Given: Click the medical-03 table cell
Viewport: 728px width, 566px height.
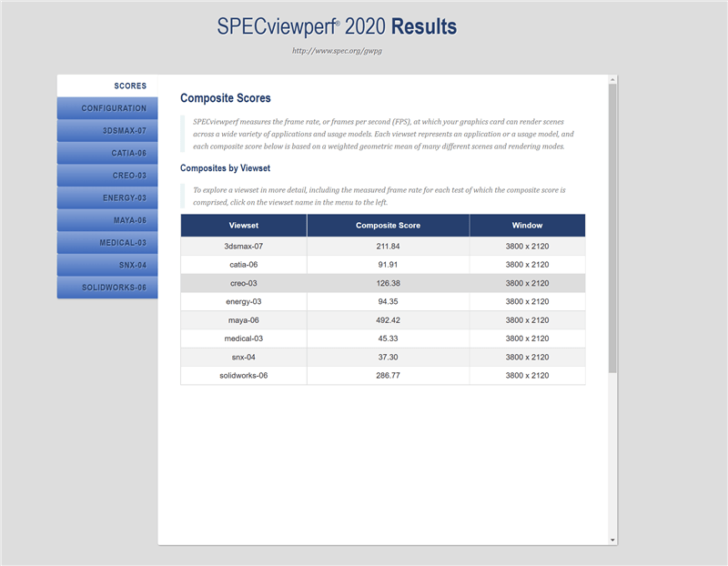Looking at the screenshot, I should point(244,339).
